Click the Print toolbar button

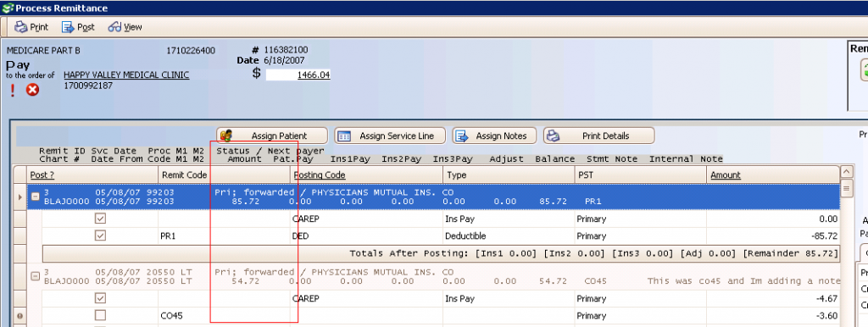(31, 26)
